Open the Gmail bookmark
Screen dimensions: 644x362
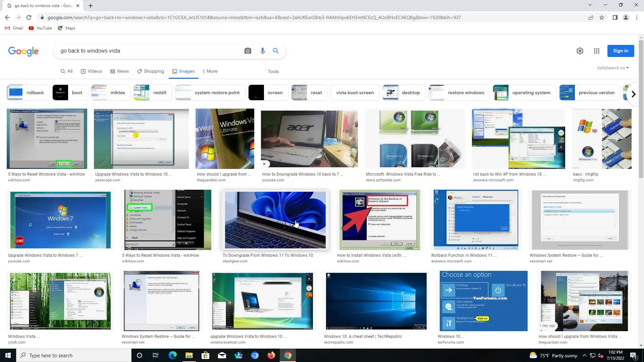pos(14,28)
